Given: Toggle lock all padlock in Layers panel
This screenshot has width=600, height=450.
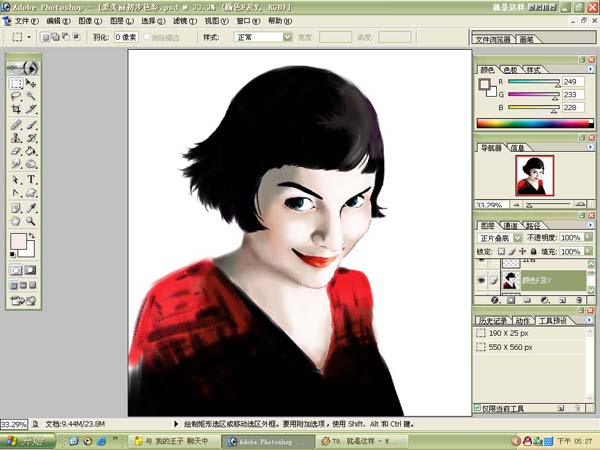Looking at the screenshot, I should click(x=533, y=251).
